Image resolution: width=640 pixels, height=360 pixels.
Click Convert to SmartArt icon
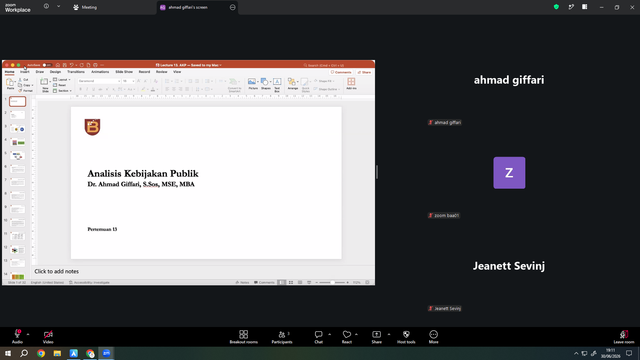coord(233,82)
